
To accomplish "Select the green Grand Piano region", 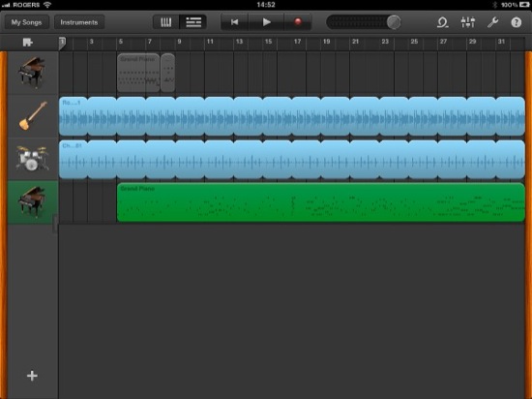I will pyautogui.click(x=321, y=202).
